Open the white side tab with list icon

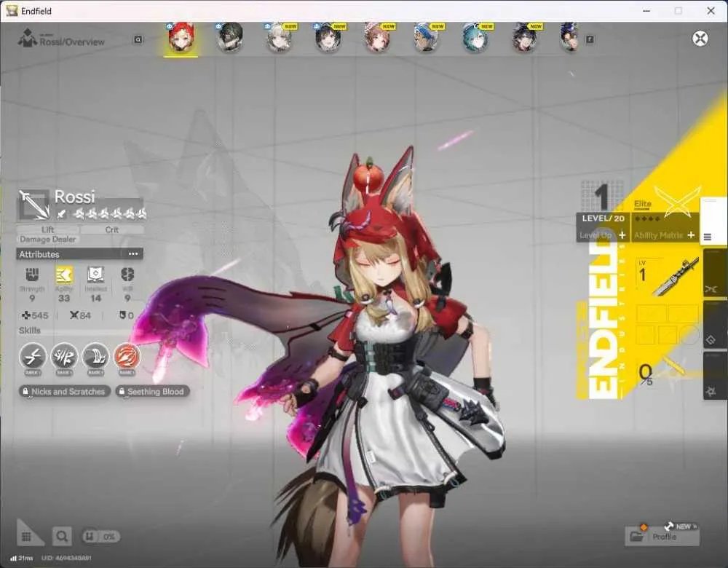[x=713, y=221]
